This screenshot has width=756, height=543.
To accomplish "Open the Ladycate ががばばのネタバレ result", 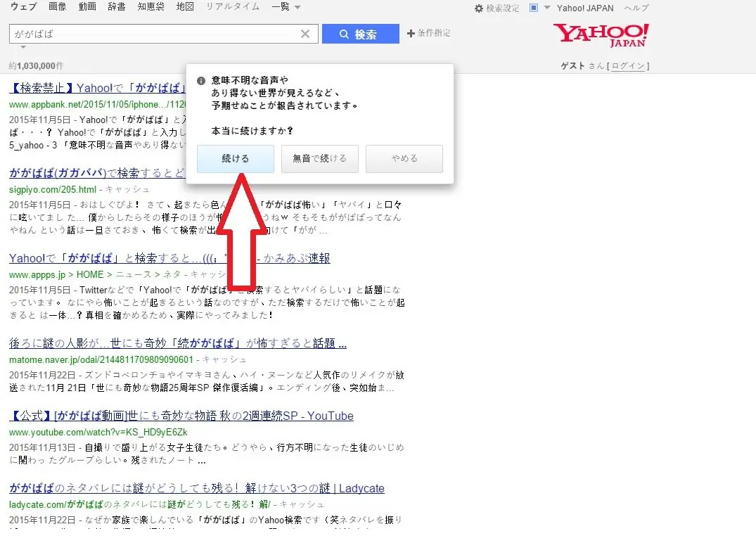I will point(197,489).
